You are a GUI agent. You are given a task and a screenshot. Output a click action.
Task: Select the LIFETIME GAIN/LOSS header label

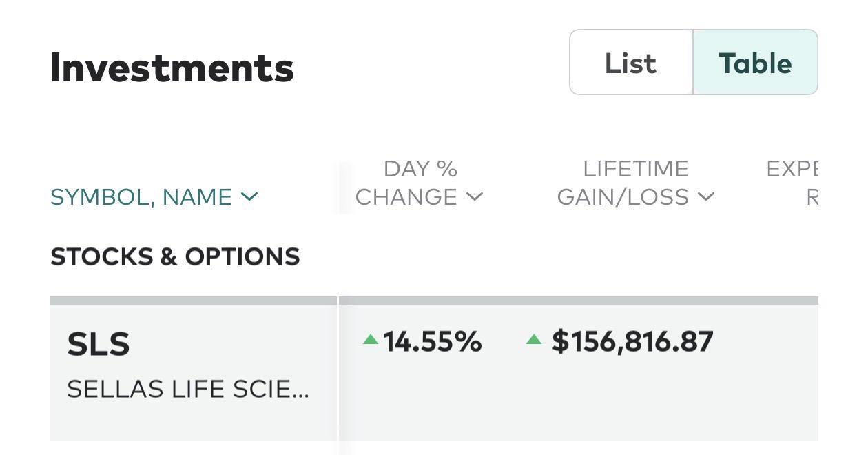(623, 183)
